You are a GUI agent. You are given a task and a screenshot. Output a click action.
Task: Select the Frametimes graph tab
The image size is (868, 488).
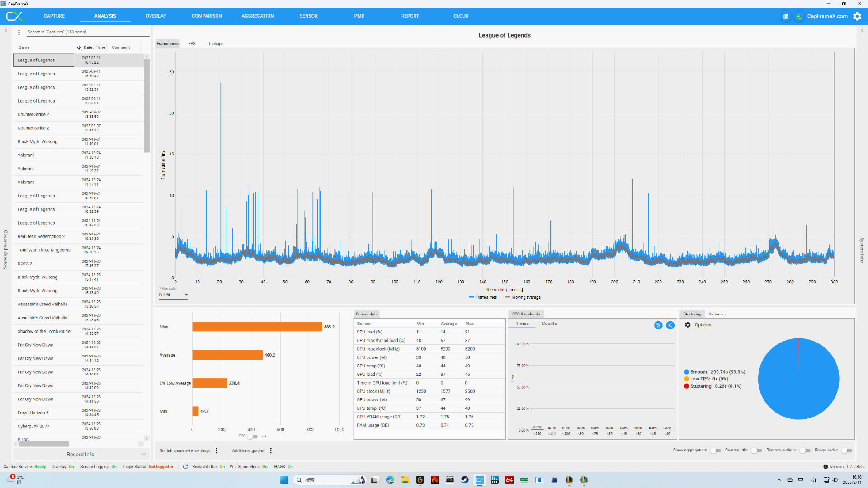coord(167,44)
